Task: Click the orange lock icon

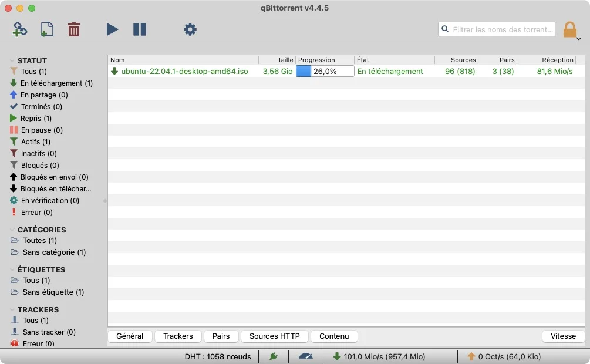Action: coord(569,29)
